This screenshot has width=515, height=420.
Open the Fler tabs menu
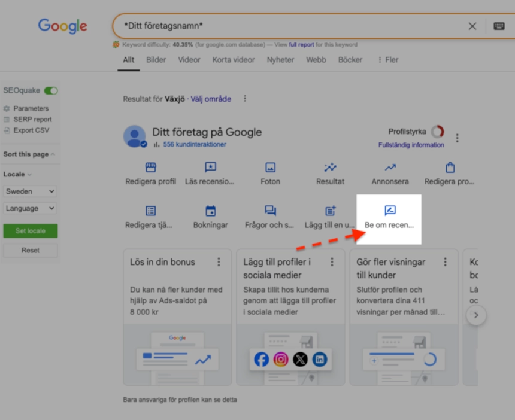point(388,60)
